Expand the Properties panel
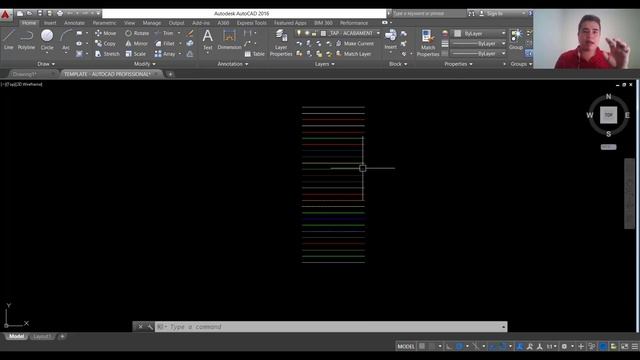 458,64
